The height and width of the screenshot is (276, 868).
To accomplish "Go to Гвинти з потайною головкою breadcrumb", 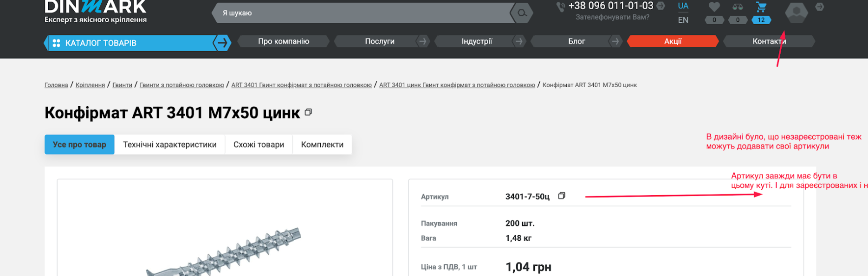I will [x=181, y=85].
